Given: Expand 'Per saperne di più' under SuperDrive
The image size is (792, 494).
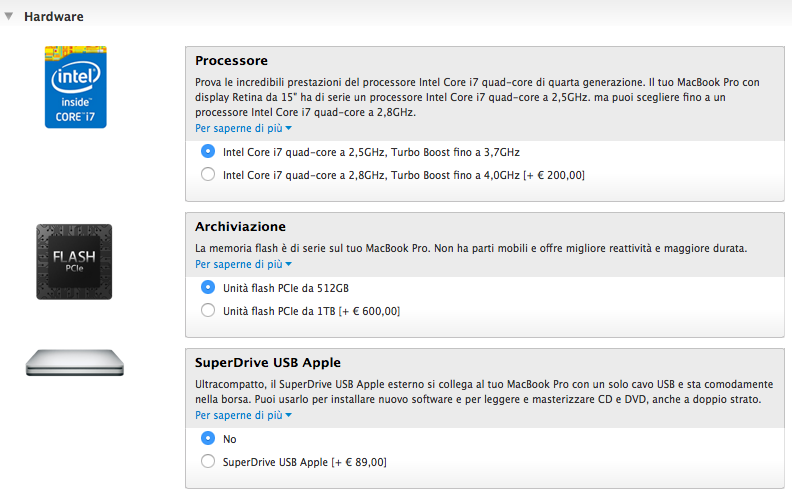Looking at the screenshot, I should point(243,415).
